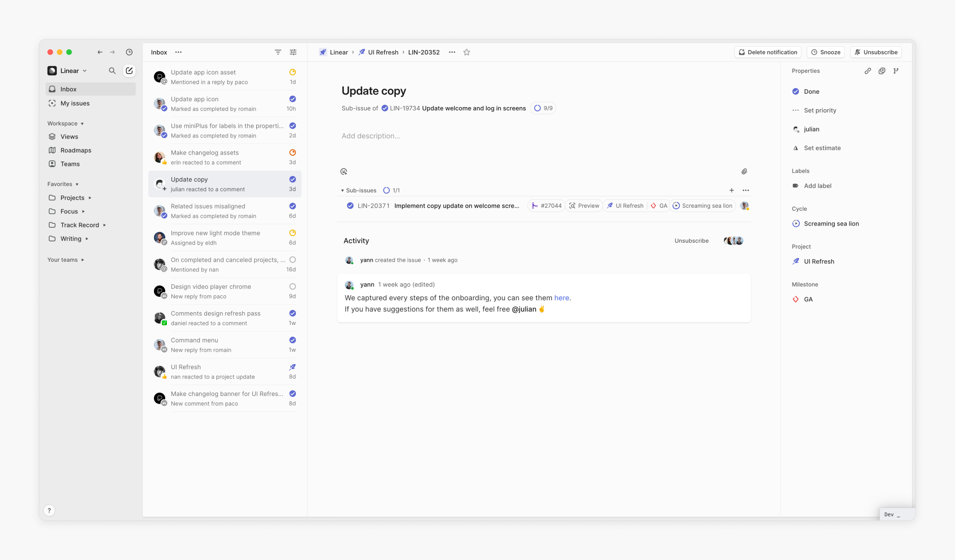Toggle sub-issues expander triangle
Image resolution: width=955 pixels, height=560 pixels.
pyautogui.click(x=342, y=190)
